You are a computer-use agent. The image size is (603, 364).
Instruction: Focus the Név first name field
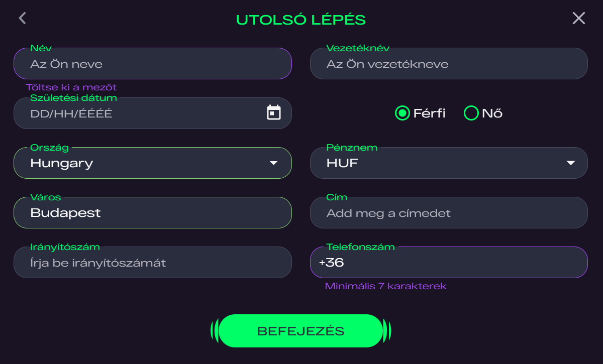(x=153, y=64)
